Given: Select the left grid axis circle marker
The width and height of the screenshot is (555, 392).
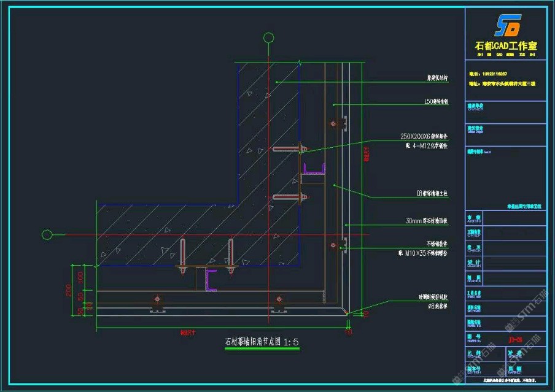Looking at the screenshot, I should click(x=46, y=234).
